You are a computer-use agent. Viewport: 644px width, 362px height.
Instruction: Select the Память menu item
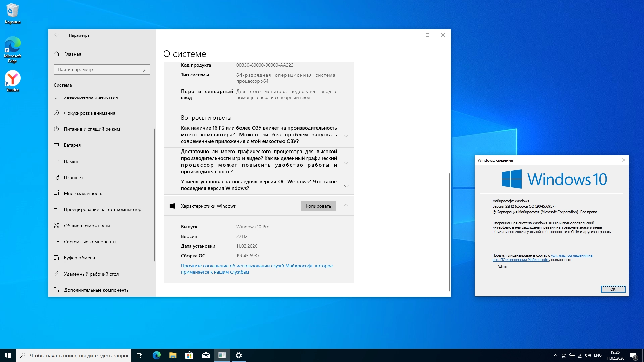[71, 161]
